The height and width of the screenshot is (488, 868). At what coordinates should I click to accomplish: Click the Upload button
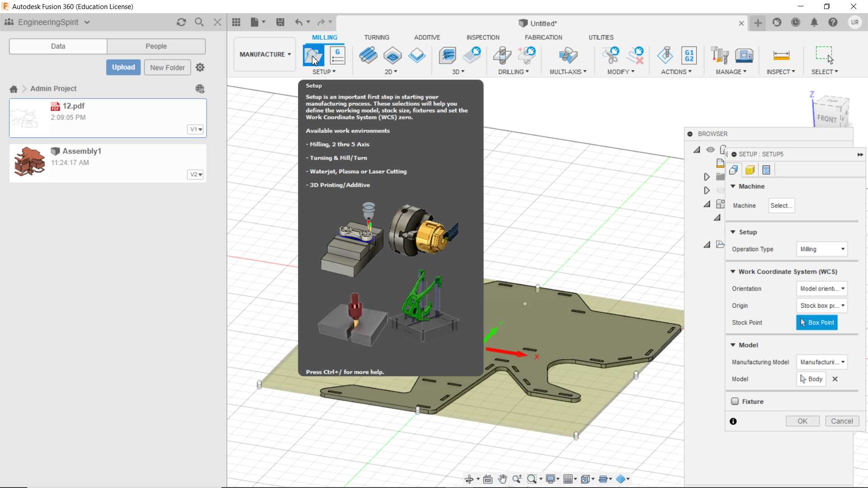[x=123, y=67]
